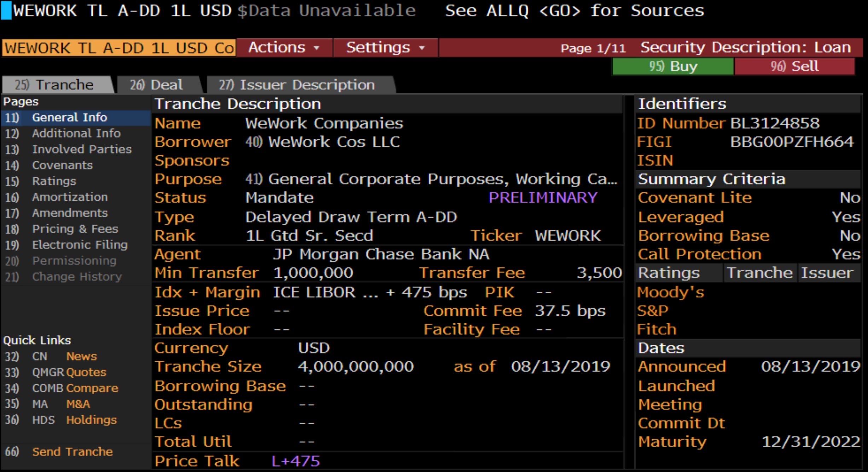Go to Involved Parties page

point(76,149)
